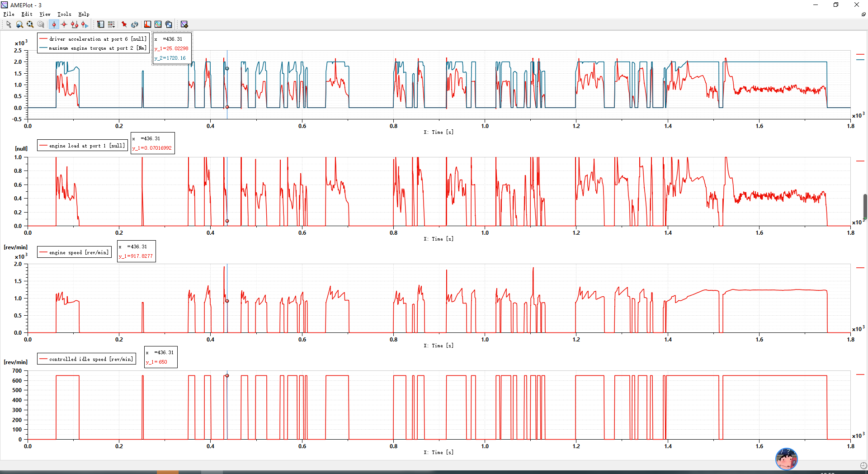Click the X: Time [s] label under engine load plot
The height and width of the screenshot is (474, 868).
coord(439,239)
